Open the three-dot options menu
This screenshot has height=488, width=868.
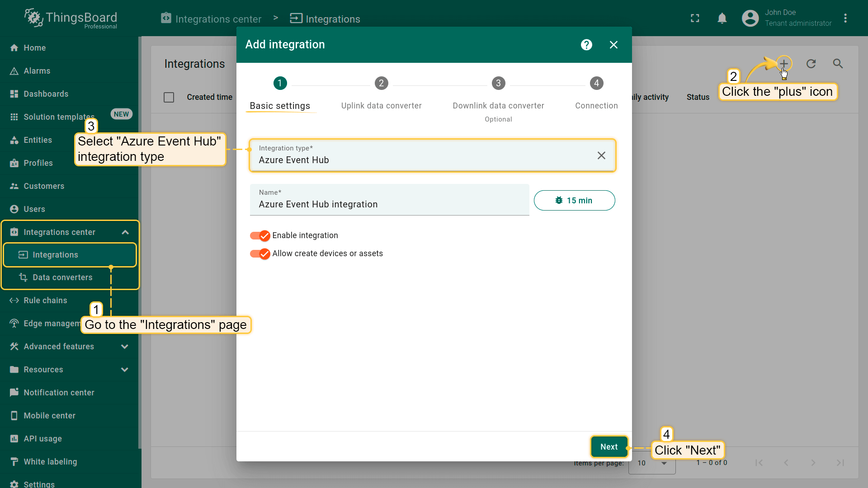(x=845, y=19)
